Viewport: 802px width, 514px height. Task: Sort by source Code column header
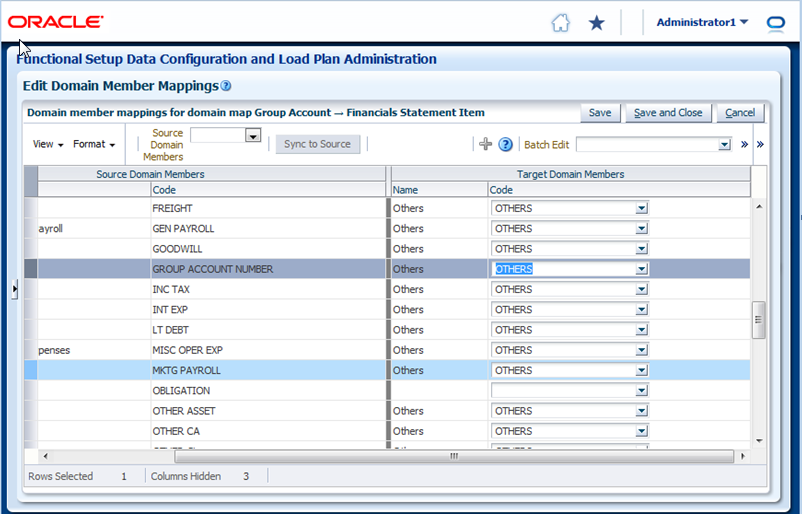coord(268,190)
